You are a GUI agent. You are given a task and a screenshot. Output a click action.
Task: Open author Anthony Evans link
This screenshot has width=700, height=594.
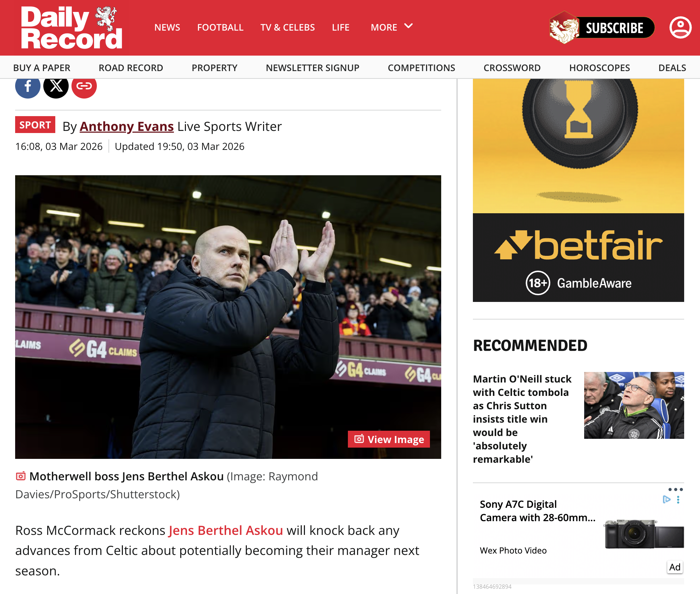click(127, 126)
